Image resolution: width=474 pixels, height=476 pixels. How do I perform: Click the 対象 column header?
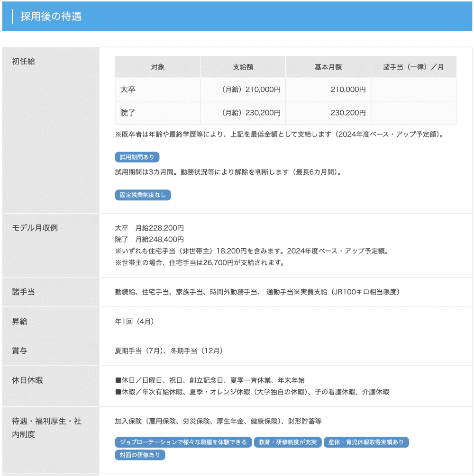(157, 67)
